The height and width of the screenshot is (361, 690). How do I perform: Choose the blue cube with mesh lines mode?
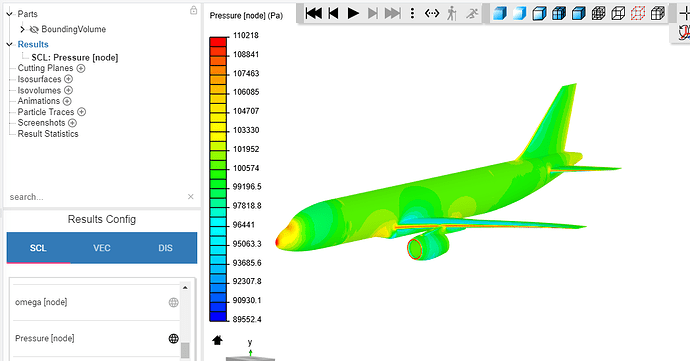coord(559,13)
